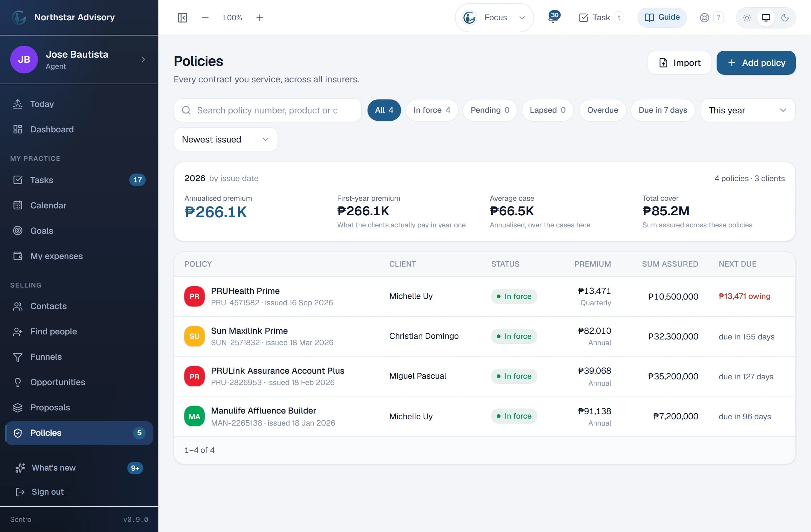Viewport: 811px width, 532px height.
Task: Filter by Overdue policies
Action: (603, 110)
